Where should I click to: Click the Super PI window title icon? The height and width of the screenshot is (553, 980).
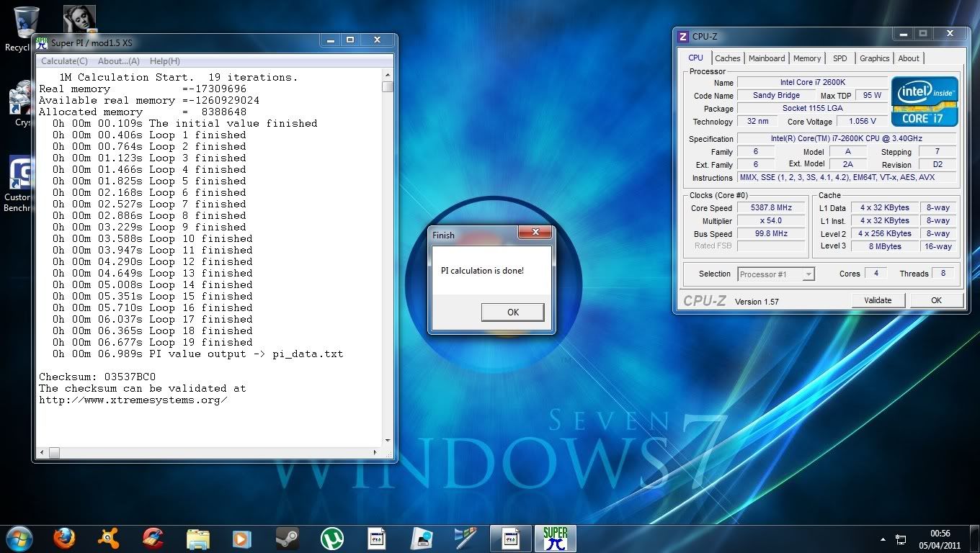[43, 42]
